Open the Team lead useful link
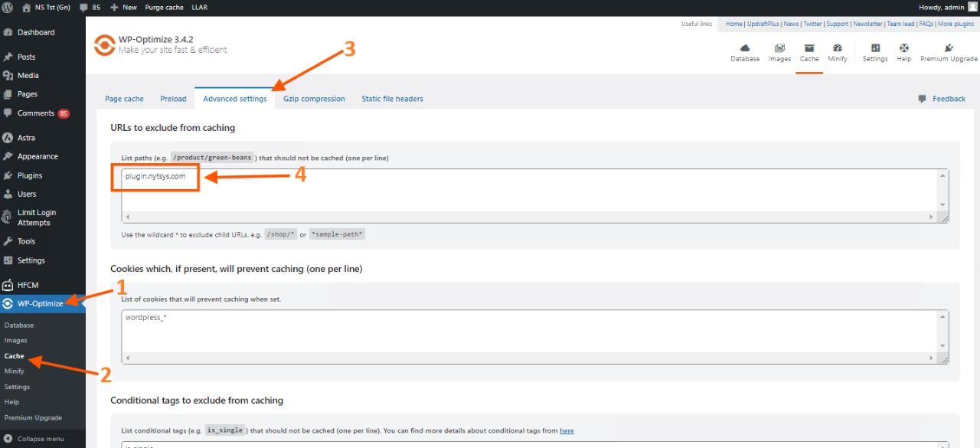This screenshot has width=980, height=448. click(901, 24)
